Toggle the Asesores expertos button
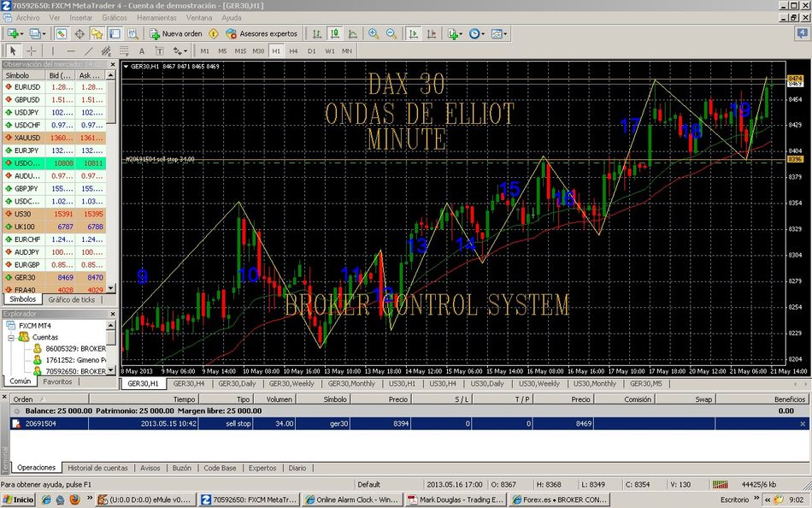 (262, 34)
